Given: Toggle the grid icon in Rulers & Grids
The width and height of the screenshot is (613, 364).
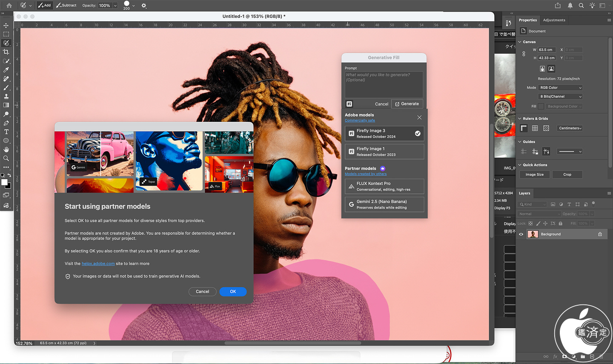Looking at the screenshot, I should pos(535,128).
